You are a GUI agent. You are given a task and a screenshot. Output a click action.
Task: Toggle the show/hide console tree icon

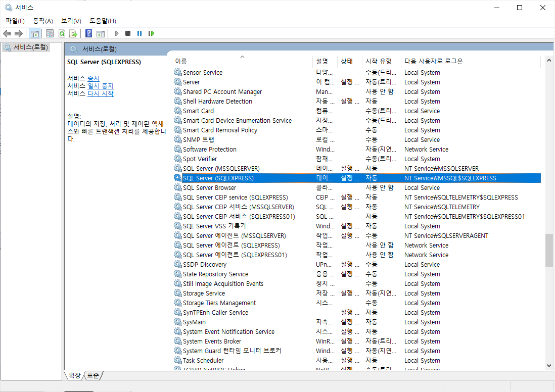(x=34, y=34)
